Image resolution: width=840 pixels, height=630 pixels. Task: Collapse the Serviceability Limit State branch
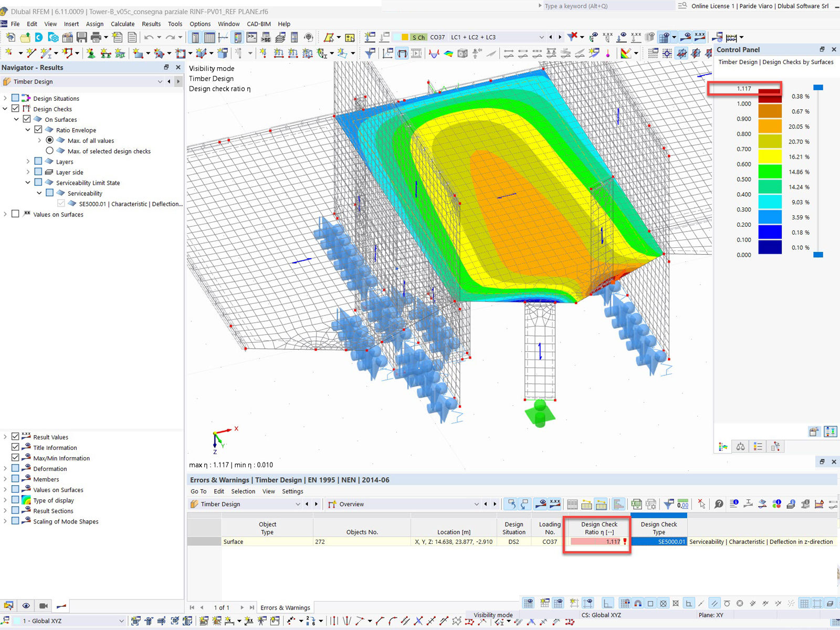[x=28, y=182]
